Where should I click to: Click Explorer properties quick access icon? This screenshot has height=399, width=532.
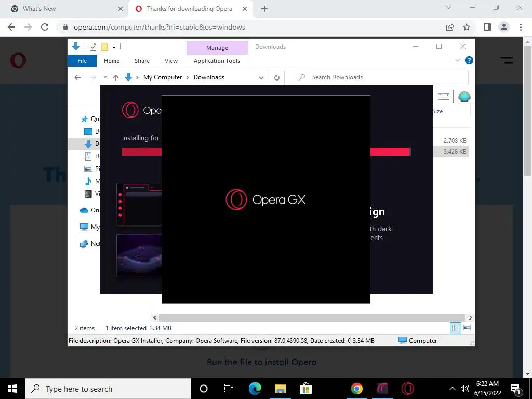pos(92,47)
